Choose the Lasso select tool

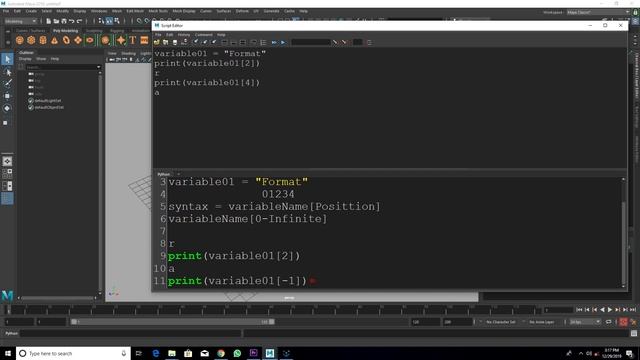click(x=7, y=72)
